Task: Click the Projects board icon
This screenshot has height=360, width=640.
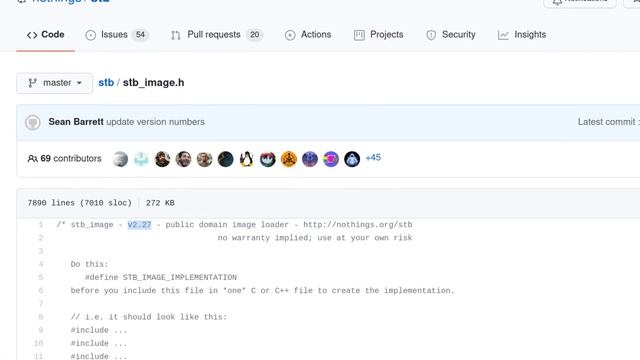Action: pyautogui.click(x=359, y=35)
